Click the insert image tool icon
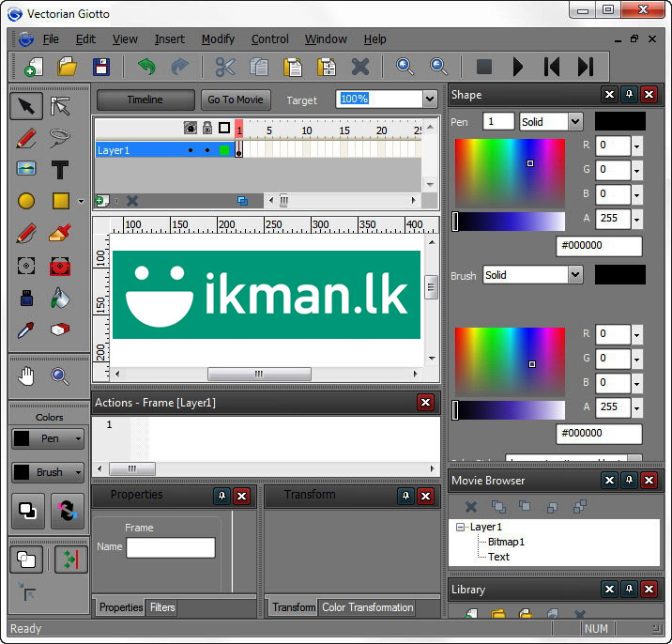The width and height of the screenshot is (672, 644). tap(26, 168)
